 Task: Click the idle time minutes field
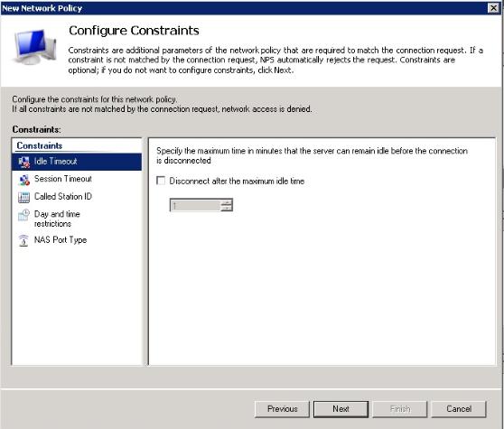coord(195,205)
